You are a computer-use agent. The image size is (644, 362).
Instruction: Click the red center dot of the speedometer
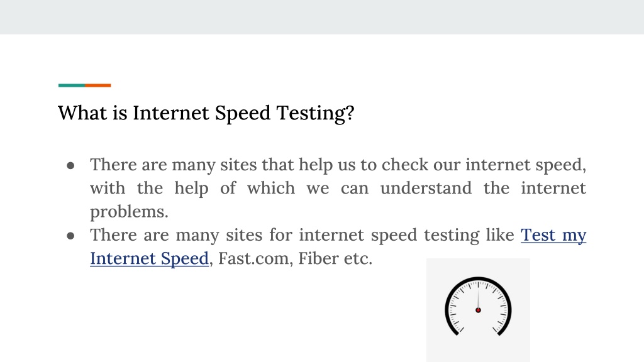[x=478, y=310]
